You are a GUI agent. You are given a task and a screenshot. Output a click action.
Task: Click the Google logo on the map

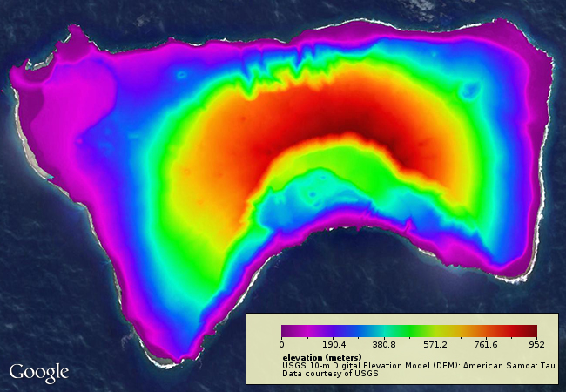[38, 373]
